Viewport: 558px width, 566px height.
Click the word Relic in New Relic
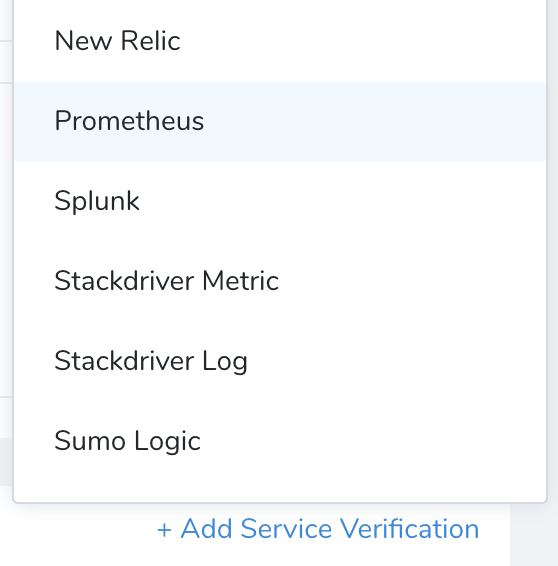click(x=151, y=41)
